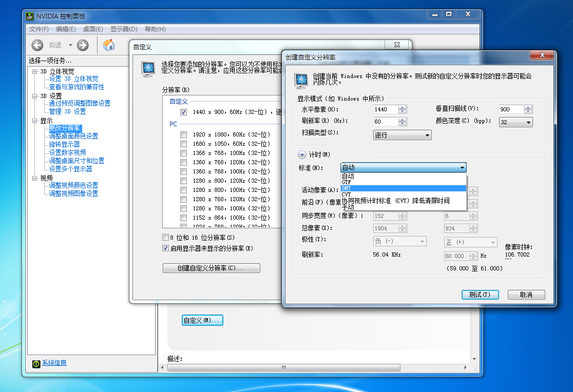Click the 水平像素 input field
Image resolution: width=573 pixels, height=392 pixels.
(386, 109)
